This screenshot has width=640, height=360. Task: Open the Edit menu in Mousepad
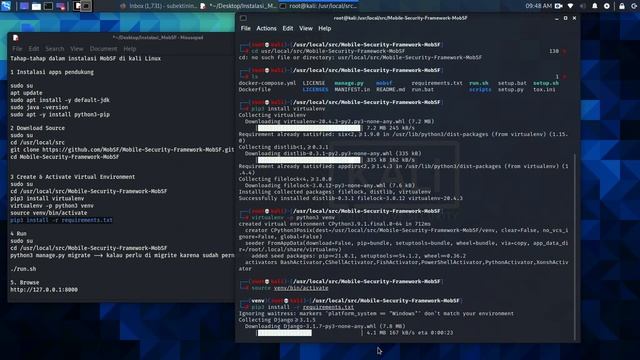coord(33,49)
